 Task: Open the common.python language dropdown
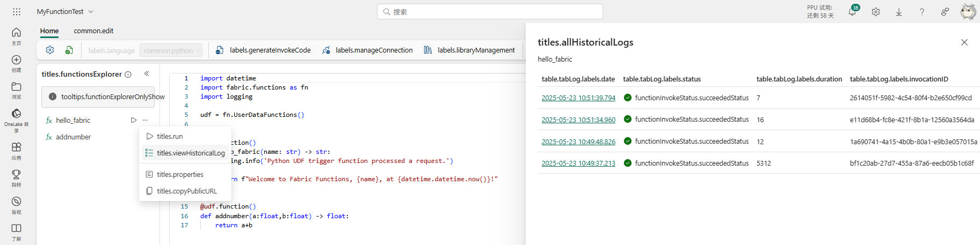[171, 50]
